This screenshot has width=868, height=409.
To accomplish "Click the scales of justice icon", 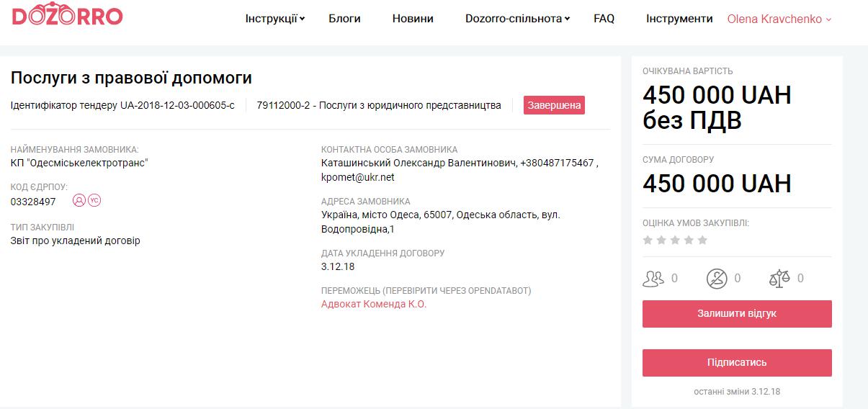I will click(x=779, y=279).
